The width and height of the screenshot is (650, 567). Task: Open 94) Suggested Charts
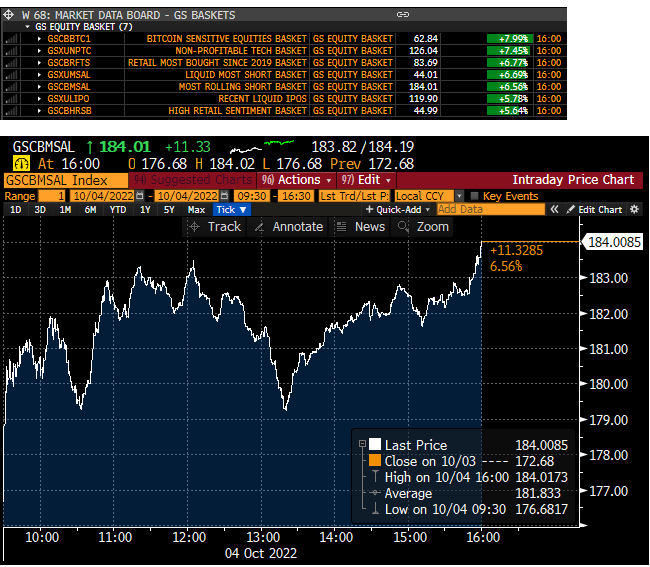(x=193, y=180)
